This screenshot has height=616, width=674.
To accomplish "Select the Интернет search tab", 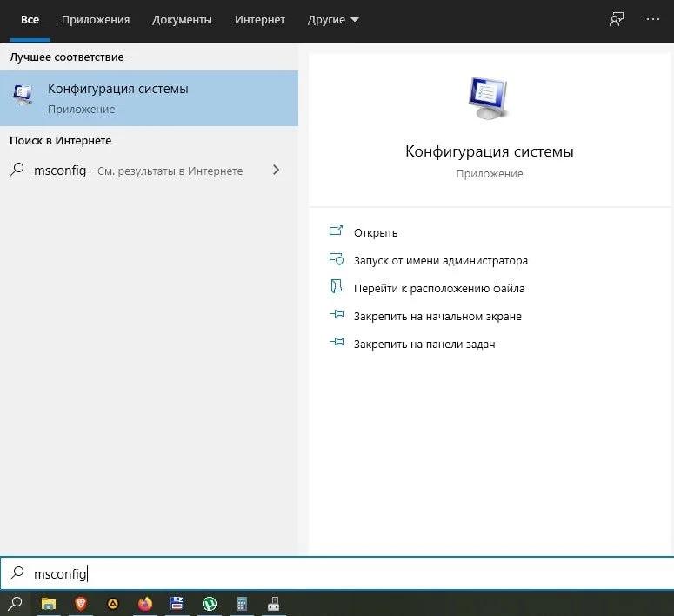I will pos(260,20).
